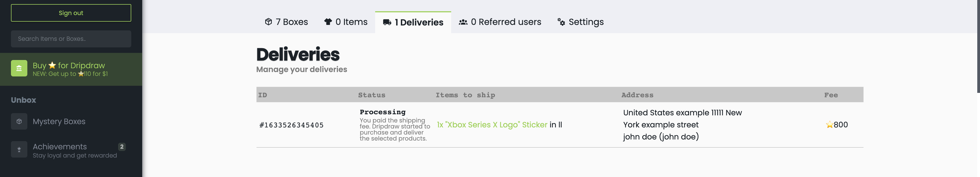
Task: Click the Search Items or Boxes field
Action: click(x=71, y=39)
